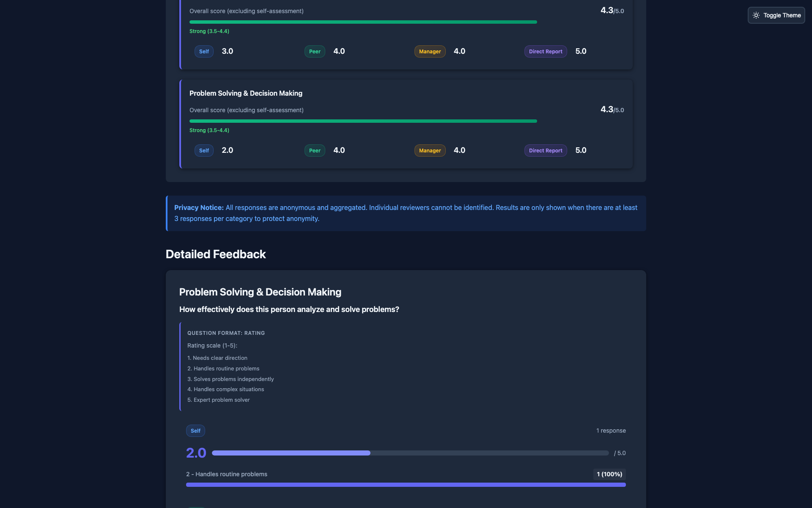This screenshot has width=812, height=508.
Task: Select the Peer badge showing 4.0
Action: coord(315,51)
